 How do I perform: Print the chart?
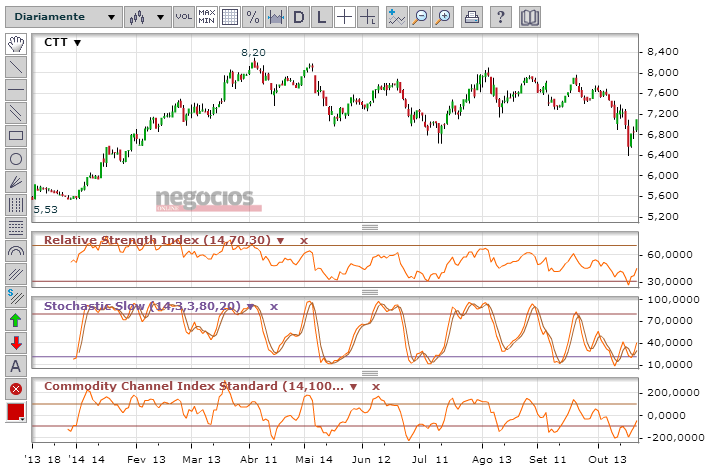472,17
